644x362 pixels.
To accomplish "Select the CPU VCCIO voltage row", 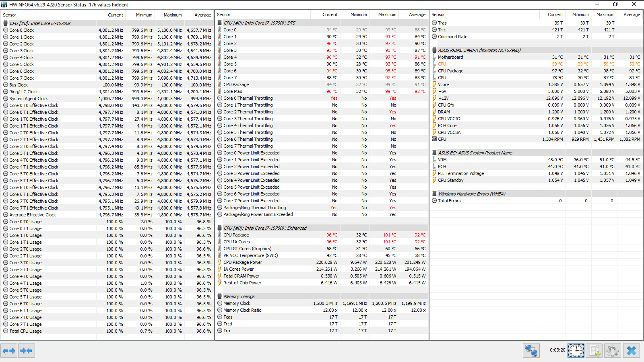I will click(537, 119).
